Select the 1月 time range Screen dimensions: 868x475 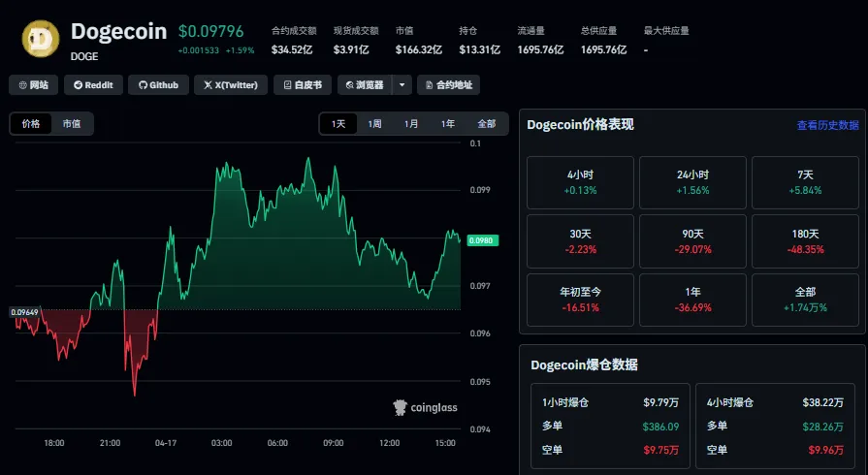(411, 124)
